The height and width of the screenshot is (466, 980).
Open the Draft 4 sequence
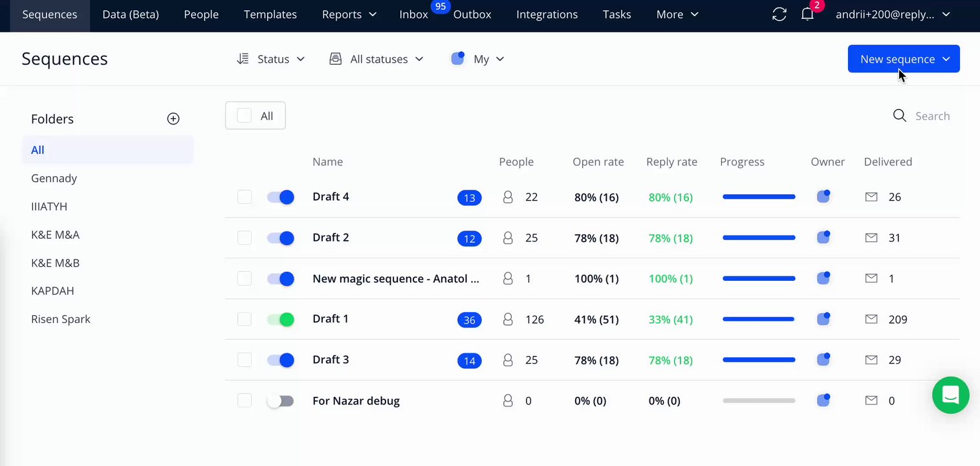(x=331, y=197)
